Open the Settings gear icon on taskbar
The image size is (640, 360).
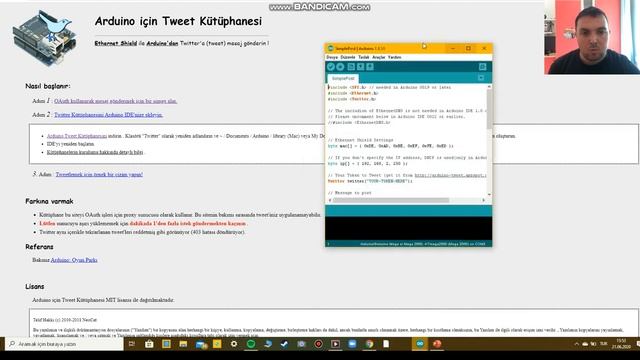(x=234, y=344)
